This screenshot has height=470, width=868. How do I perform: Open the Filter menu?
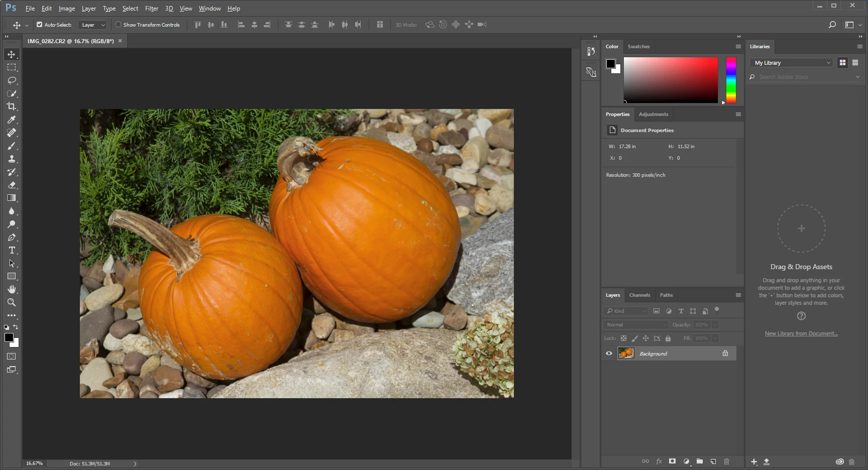pos(152,9)
